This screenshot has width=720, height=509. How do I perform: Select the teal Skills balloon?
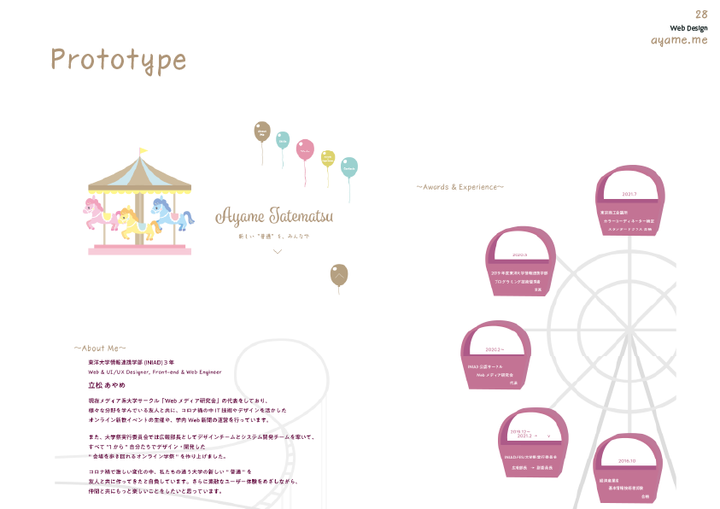(282, 141)
